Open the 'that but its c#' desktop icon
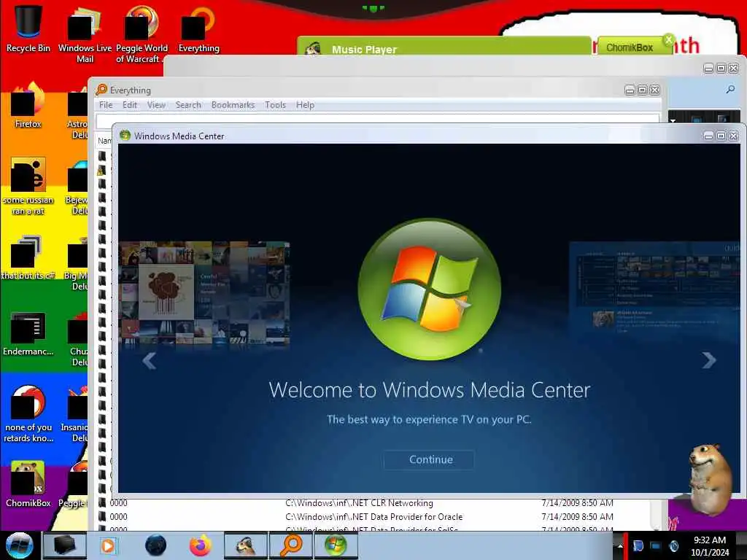The width and height of the screenshot is (747, 560). (x=28, y=257)
